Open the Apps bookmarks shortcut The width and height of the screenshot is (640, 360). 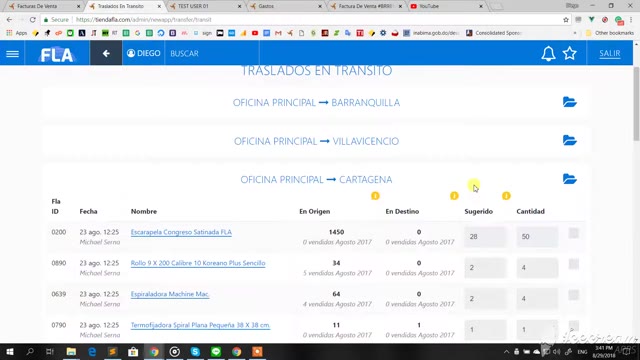[x=17, y=33]
